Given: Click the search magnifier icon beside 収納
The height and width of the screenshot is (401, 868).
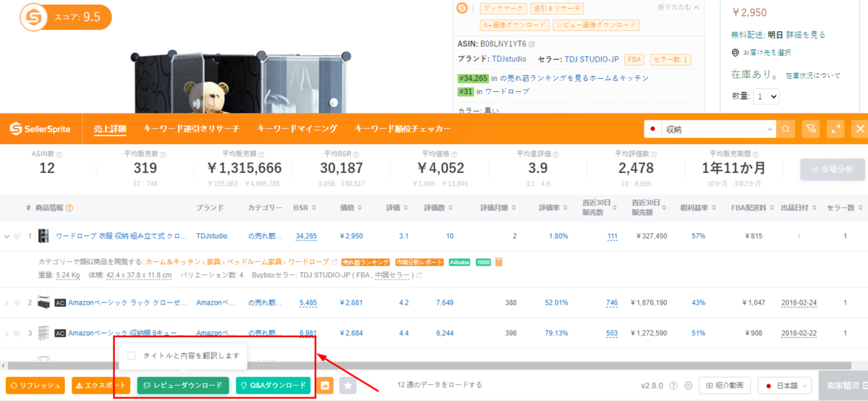Looking at the screenshot, I should [786, 130].
